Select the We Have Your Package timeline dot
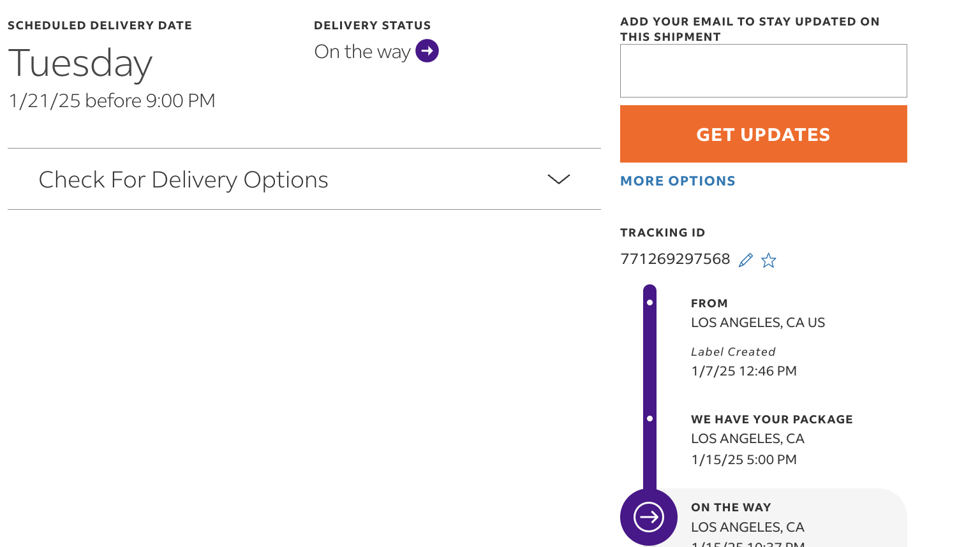 (650, 418)
